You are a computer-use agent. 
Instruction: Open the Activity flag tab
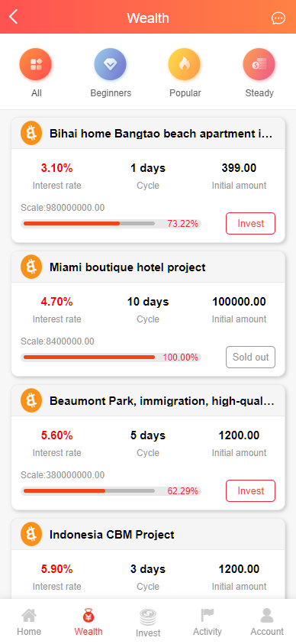pos(208,622)
